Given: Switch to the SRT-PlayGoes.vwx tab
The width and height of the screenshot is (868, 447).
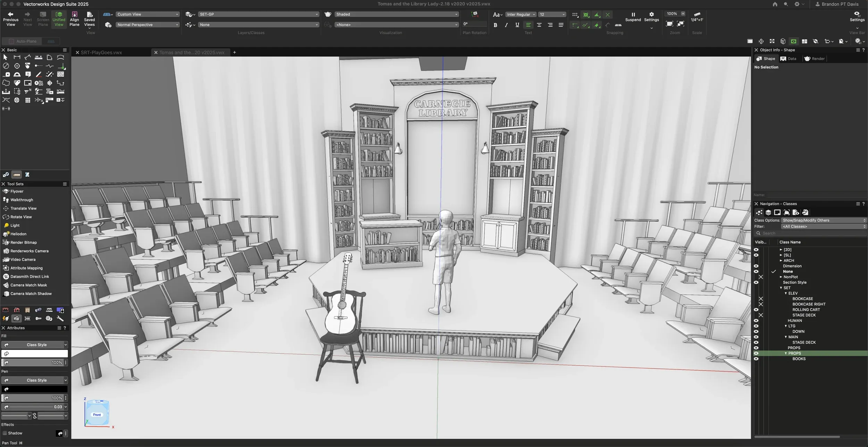Looking at the screenshot, I should click(x=101, y=52).
